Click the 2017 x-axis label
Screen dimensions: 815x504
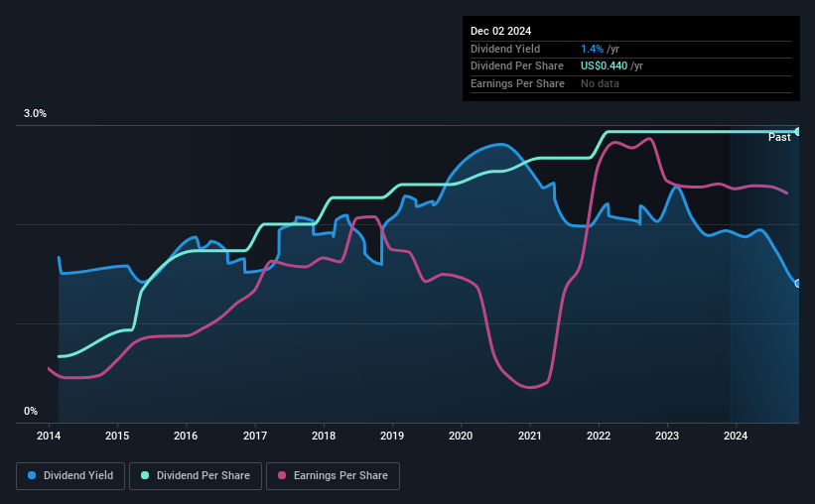coord(255,436)
